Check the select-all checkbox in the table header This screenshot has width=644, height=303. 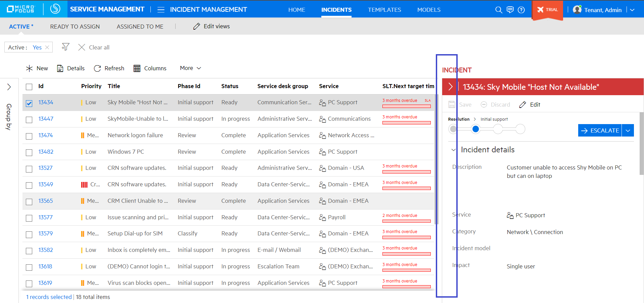coord(29,86)
